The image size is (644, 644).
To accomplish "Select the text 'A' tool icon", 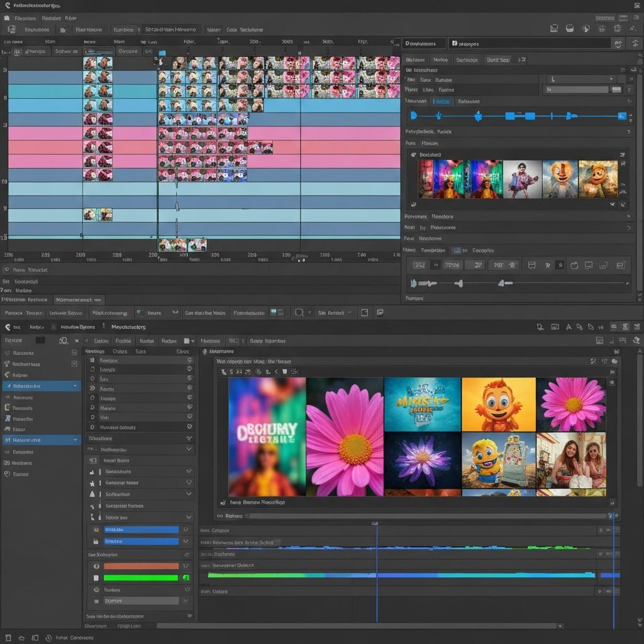I will [x=569, y=327].
